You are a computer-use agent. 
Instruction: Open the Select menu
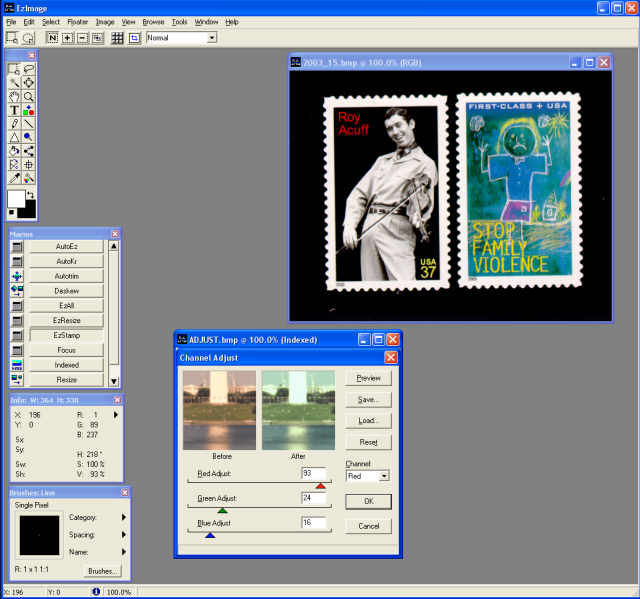coord(51,22)
